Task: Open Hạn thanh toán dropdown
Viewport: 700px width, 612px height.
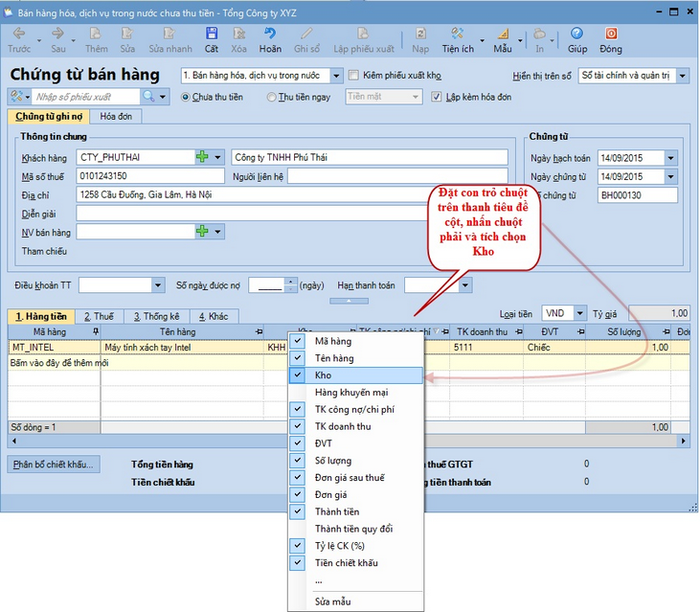Action: pos(464,284)
